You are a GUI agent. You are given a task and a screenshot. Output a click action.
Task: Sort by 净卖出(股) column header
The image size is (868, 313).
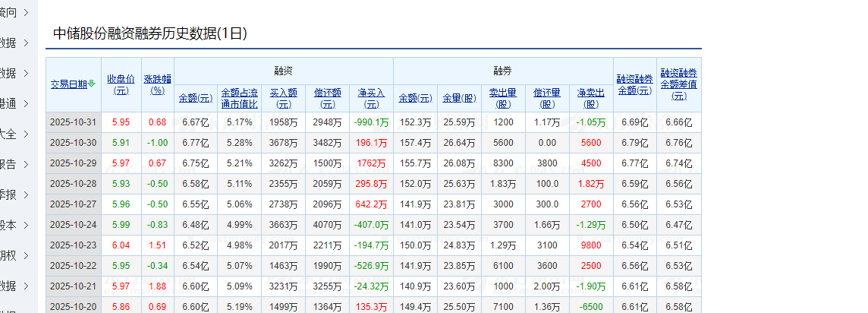point(591,98)
